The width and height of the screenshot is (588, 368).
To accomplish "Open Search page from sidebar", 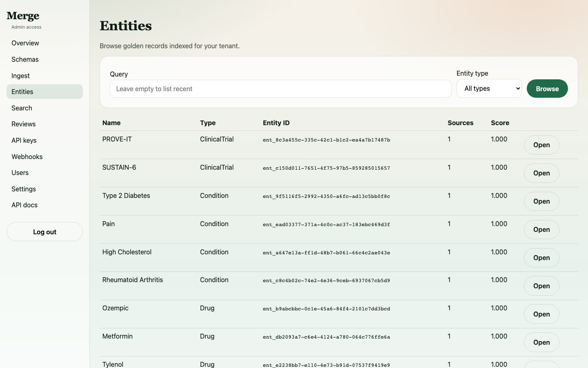I will pos(45,108).
